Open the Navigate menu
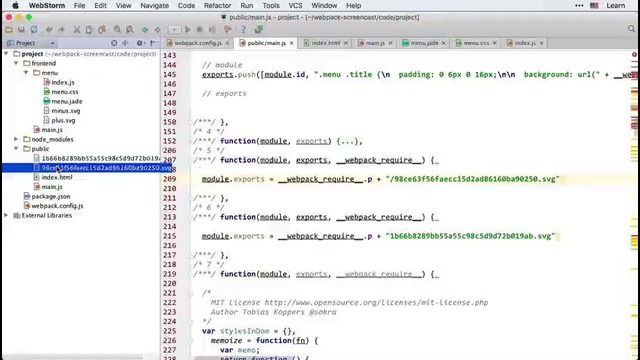Viewport: 640px width, 360px height. 154,6
